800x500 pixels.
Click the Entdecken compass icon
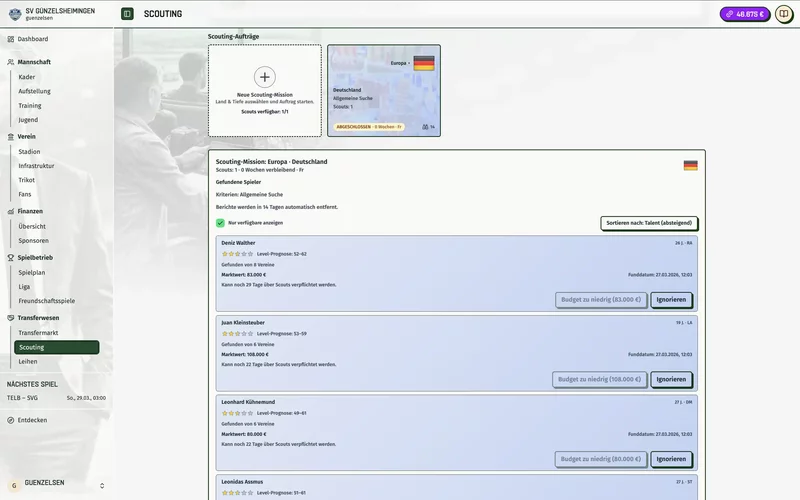[10, 420]
